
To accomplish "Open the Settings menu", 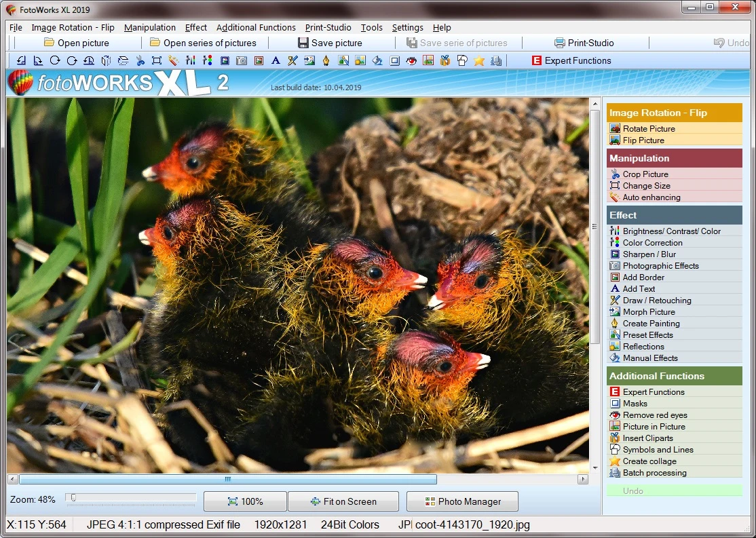I will pyautogui.click(x=407, y=28).
